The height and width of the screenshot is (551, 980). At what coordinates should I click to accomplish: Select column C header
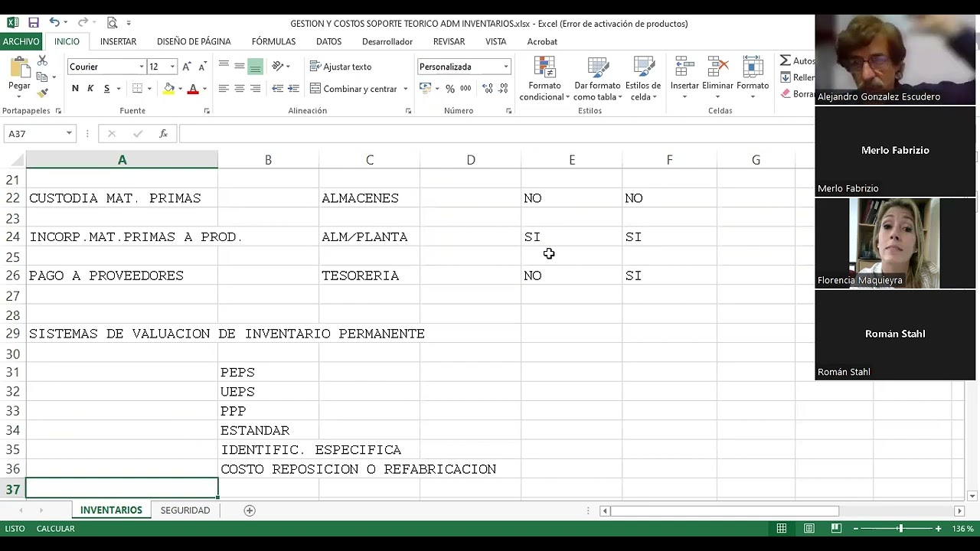click(370, 160)
